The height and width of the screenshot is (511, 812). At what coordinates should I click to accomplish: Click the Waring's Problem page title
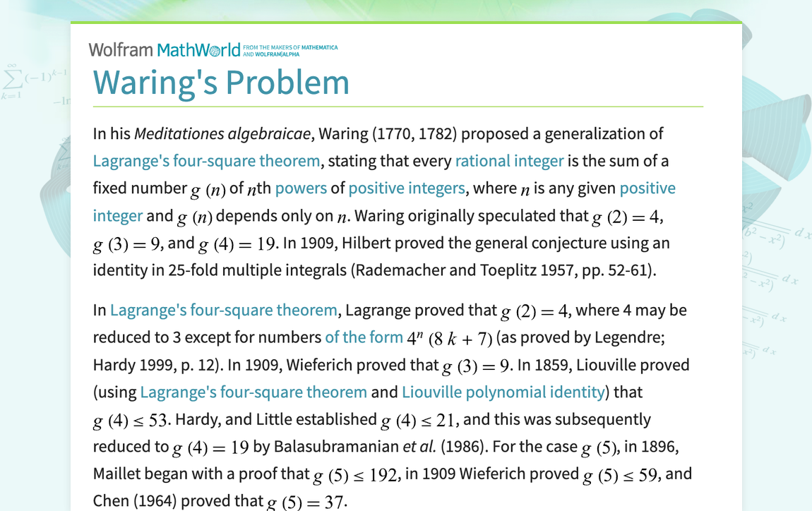[x=221, y=82]
